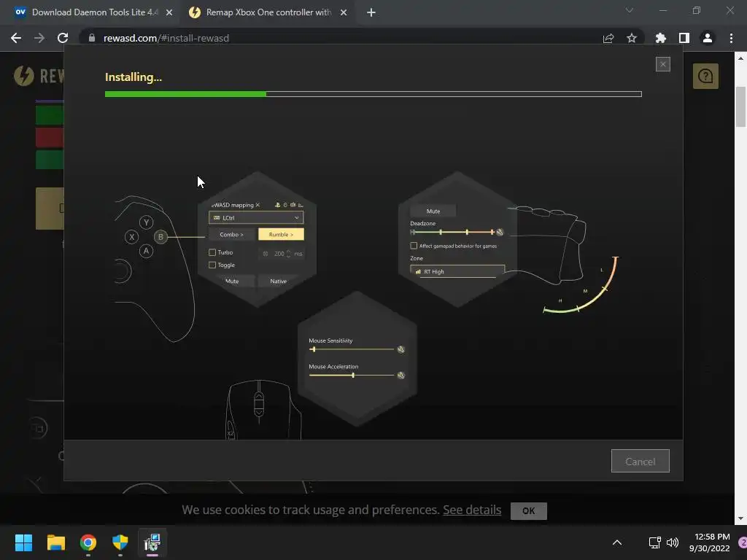Go forward in browser history
The height and width of the screenshot is (560, 747).
[x=39, y=38]
